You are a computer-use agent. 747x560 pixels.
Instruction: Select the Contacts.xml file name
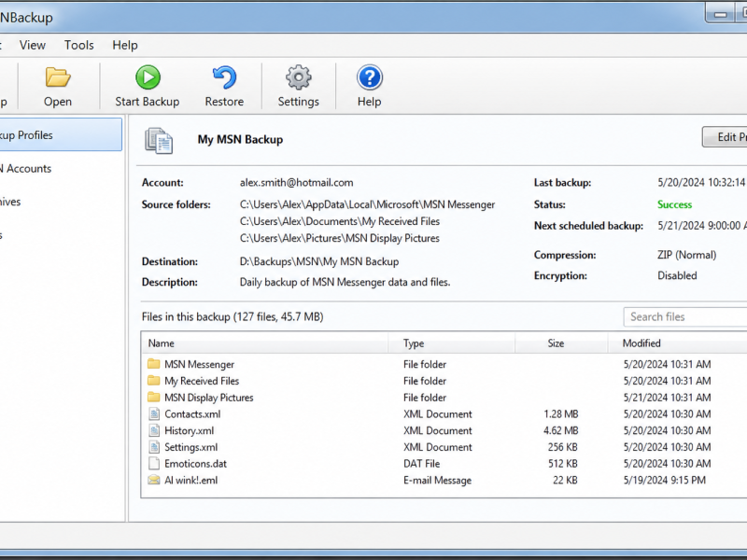click(x=192, y=413)
